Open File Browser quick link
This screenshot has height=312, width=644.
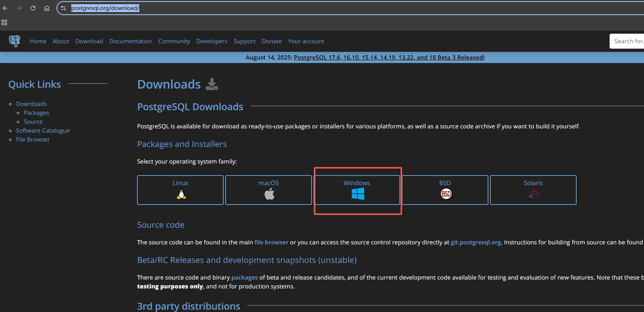[33, 140]
